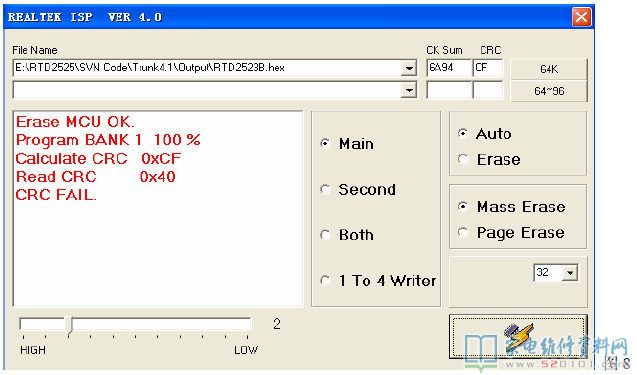The width and height of the screenshot is (637, 375).
Task: Open the dropdown showing value 32
Action: tap(570, 273)
